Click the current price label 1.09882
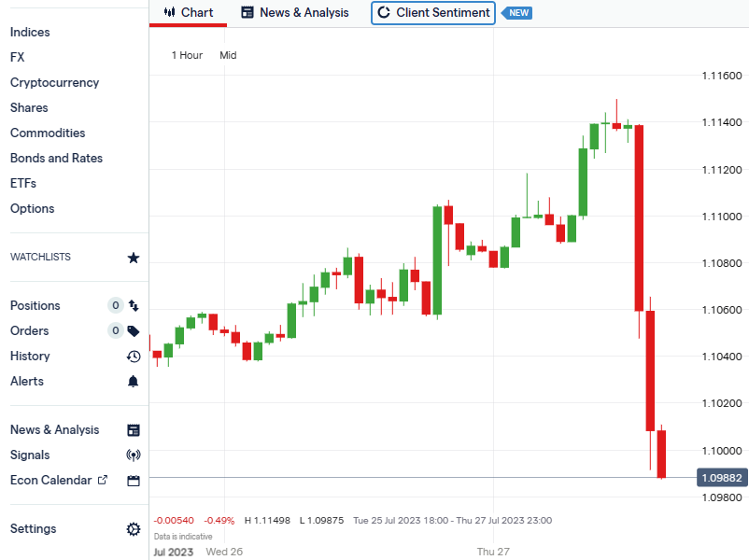This screenshot has width=749, height=560. pos(722,478)
